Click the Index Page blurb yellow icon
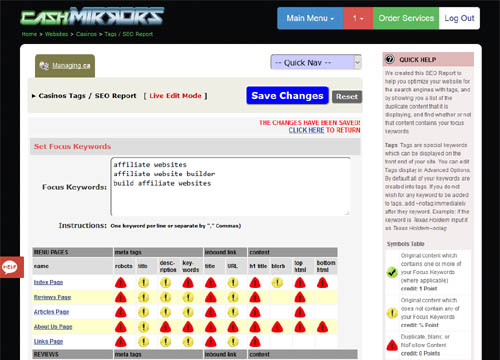 (x=277, y=283)
